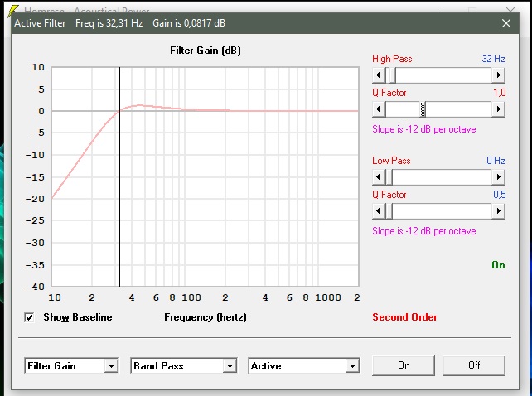Click the Low Pass 0 Hz value
The width and height of the screenshot is (532, 396).
[496, 161]
